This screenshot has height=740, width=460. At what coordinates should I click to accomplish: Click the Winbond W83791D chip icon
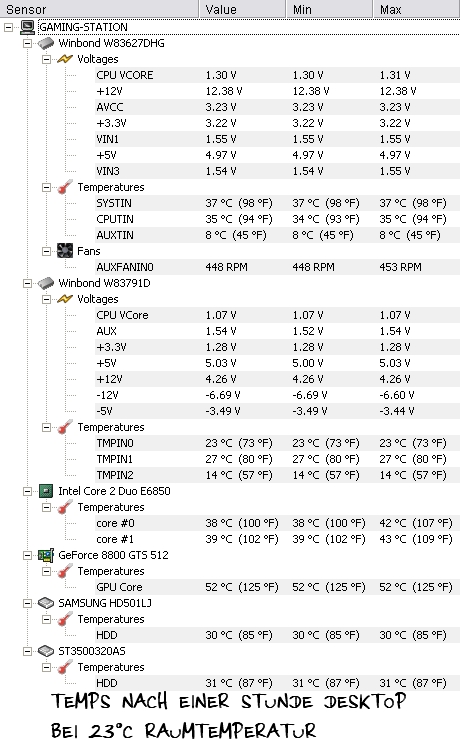46,283
